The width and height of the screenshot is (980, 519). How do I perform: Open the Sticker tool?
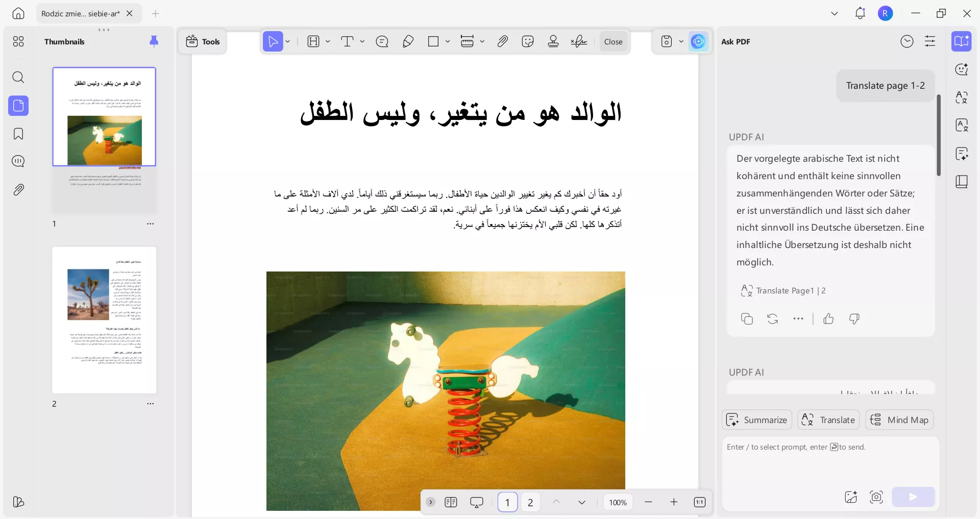[528, 41]
